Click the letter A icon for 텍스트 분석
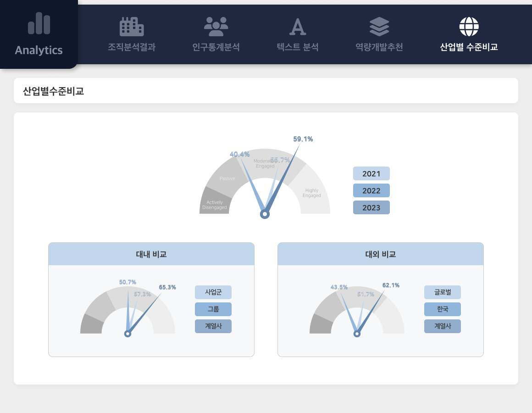This screenshot has width=532, height=413. pos(298,27)
